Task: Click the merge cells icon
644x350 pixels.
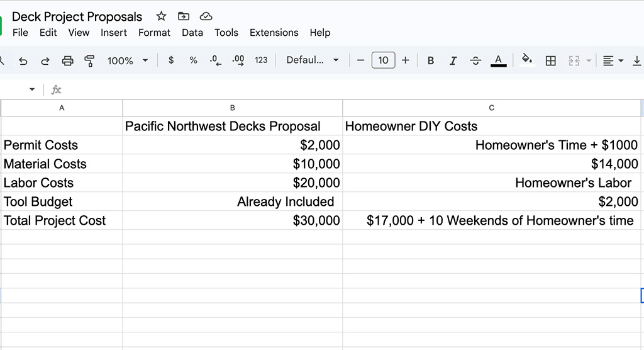Action: pyautogui.click(x=574, y=61)
